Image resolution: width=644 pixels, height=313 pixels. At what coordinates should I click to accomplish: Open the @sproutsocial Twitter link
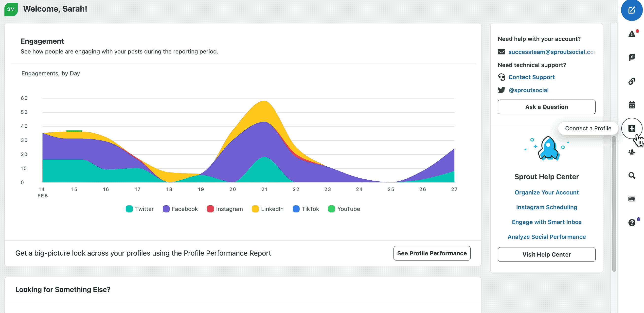[x=529, y=90]
